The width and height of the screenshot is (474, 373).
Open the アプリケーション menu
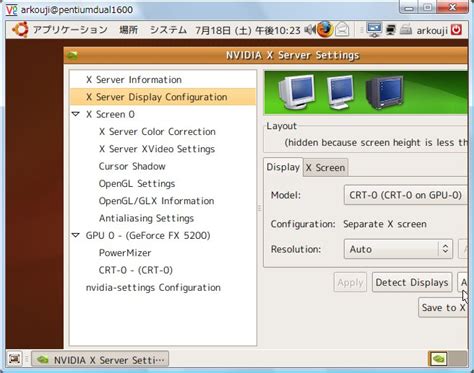[x=70, y=30]
